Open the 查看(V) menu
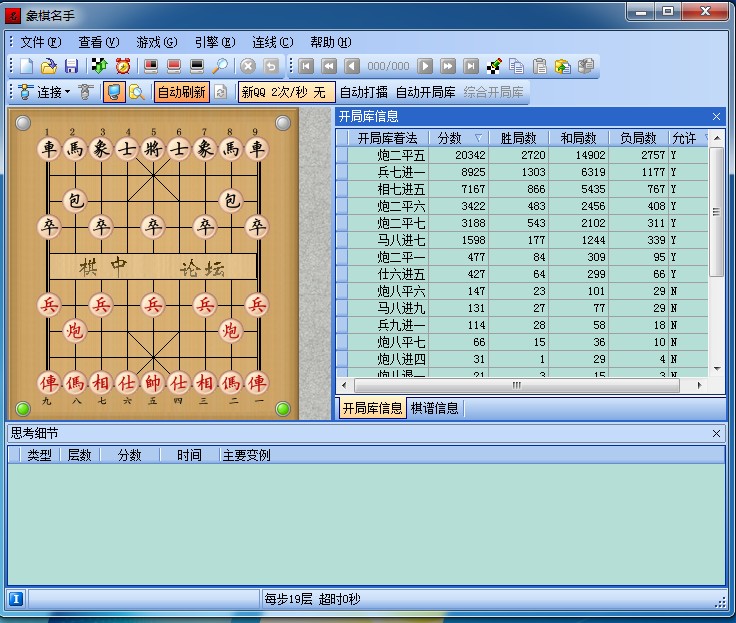The image size is (736, 623). click(x=99, y=42)
